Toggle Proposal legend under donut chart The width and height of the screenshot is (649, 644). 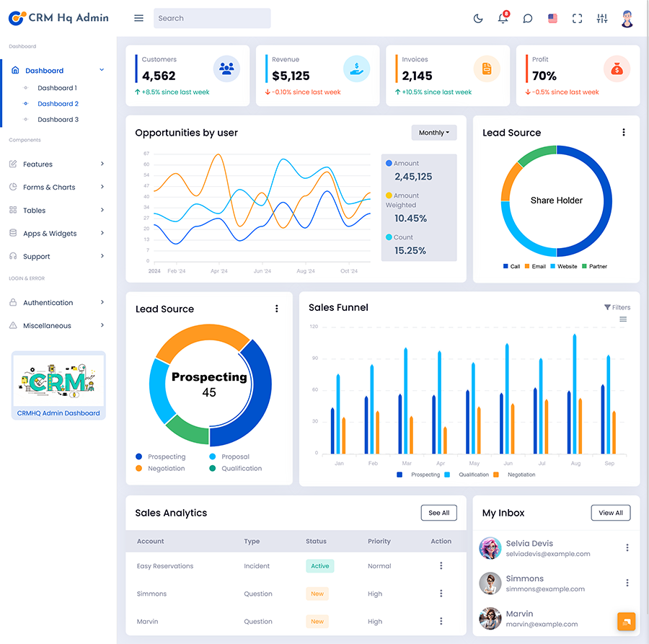point(229,456)
